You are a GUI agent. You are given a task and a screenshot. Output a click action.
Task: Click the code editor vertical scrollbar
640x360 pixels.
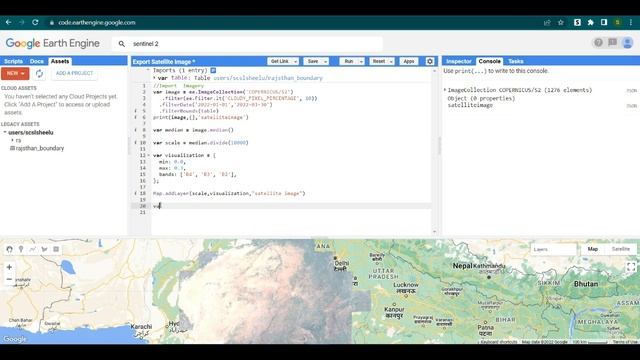pos(434,151)
